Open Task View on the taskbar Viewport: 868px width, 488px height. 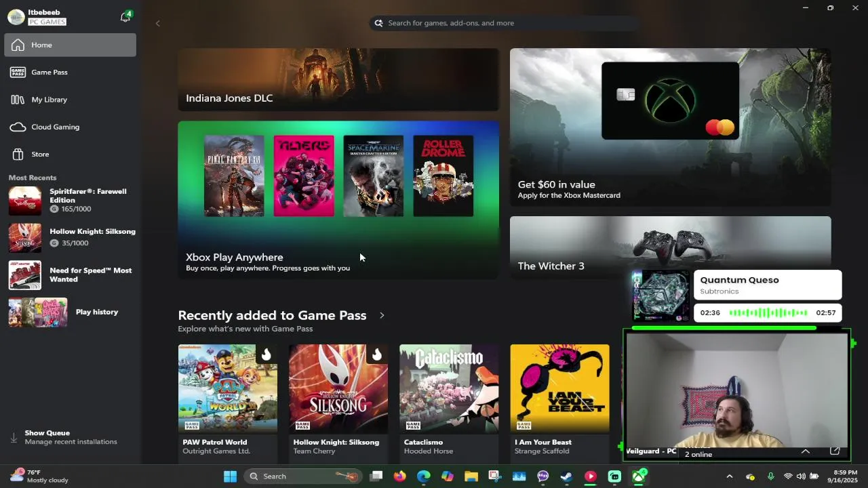(x=376, y=476)
